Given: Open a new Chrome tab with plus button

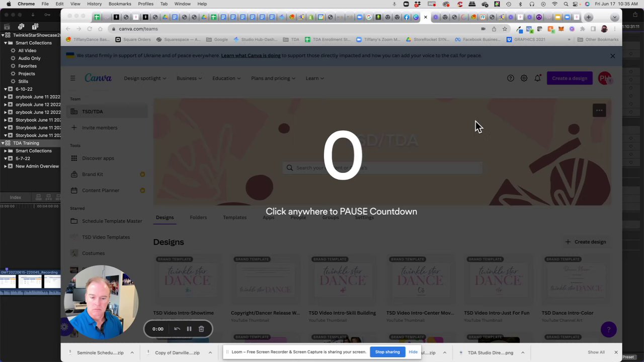Looking at the screenshot, I should (x=589, y=17).
